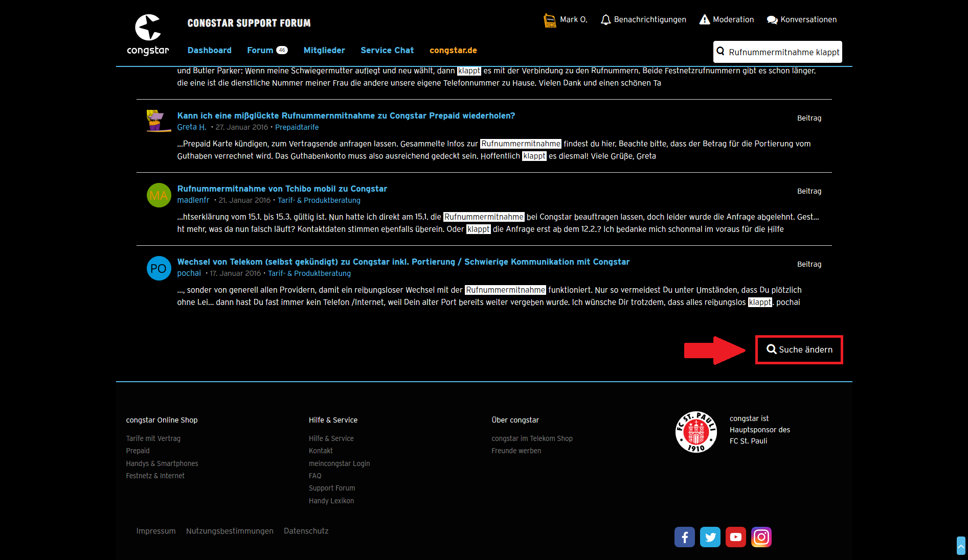Open Tarif- & Produktberatung under madlenfr post
Viewport: 968px width, 560px height.
[x=319, y=200]
